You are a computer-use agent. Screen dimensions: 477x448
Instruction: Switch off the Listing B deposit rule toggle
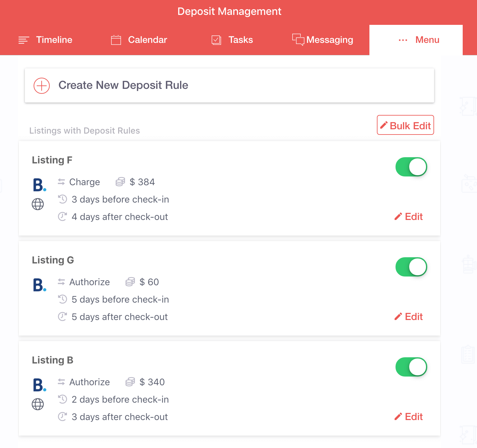coord(411,367)
